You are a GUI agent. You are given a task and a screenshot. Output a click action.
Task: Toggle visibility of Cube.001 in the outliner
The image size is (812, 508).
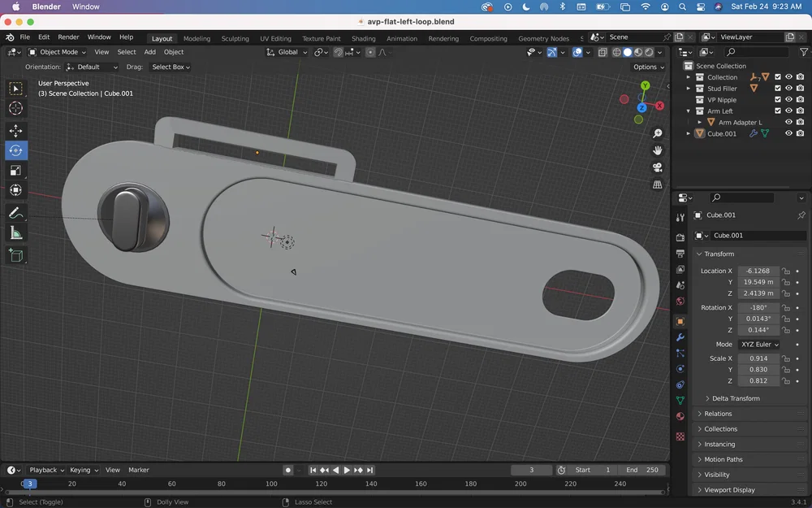click(788, 133)
